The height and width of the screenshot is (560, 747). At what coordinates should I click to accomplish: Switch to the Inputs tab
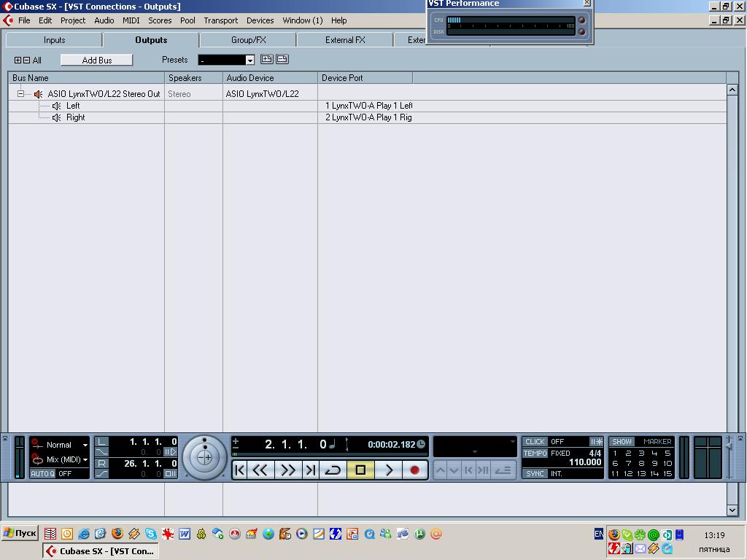(54, 40)
